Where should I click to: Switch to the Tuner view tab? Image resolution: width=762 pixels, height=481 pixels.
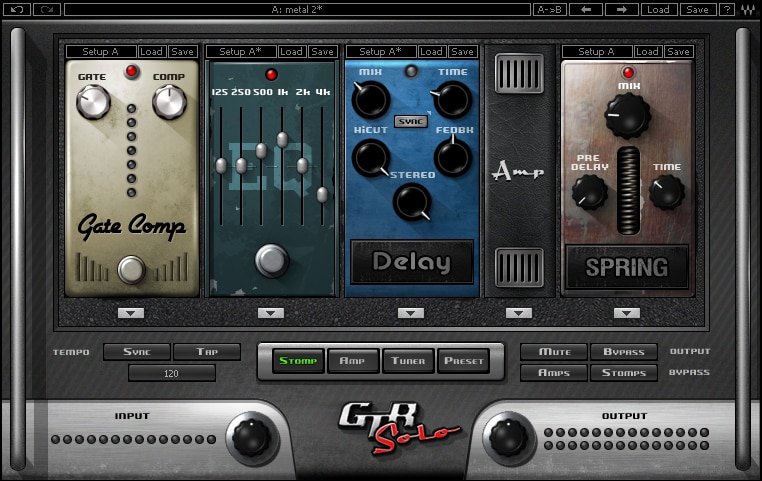click(408, 361)
